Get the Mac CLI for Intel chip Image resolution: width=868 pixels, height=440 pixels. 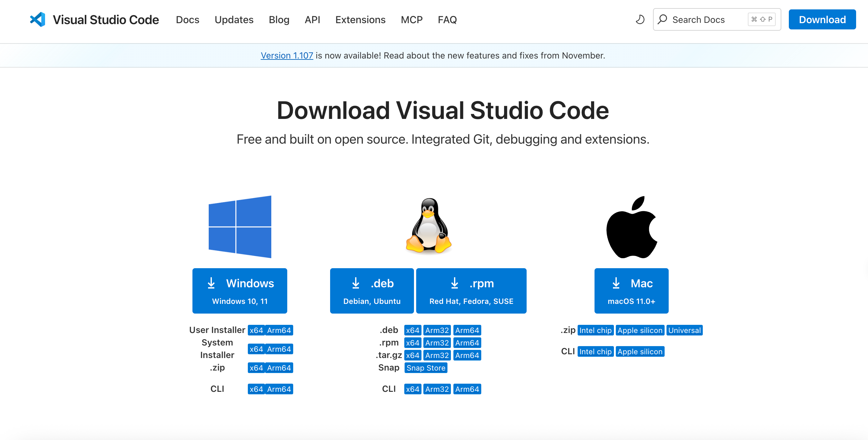pos(595,351)
